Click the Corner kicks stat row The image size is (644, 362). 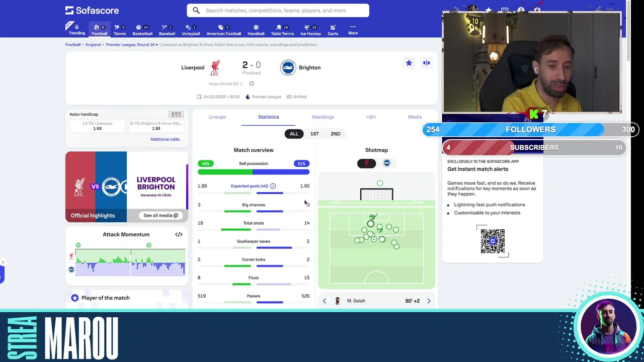tap(254, 262)
